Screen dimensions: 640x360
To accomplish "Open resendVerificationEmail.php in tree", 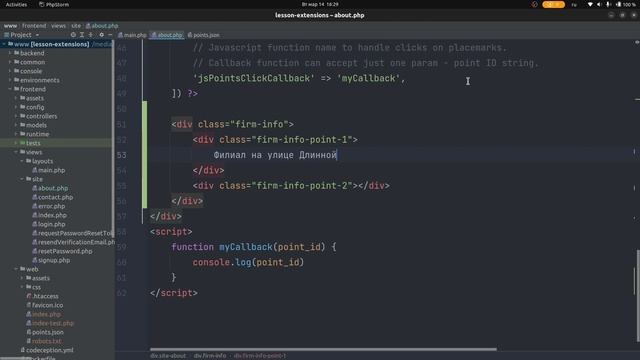I will [73, 242].
